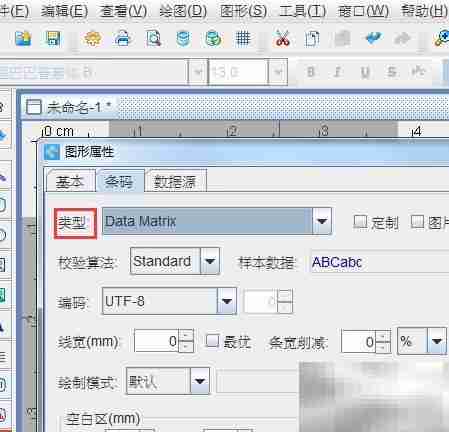The height and width of the screenshot is (432, 449).
Task: Click the blue undo arrow icon
Action: (x=373, y=38)
